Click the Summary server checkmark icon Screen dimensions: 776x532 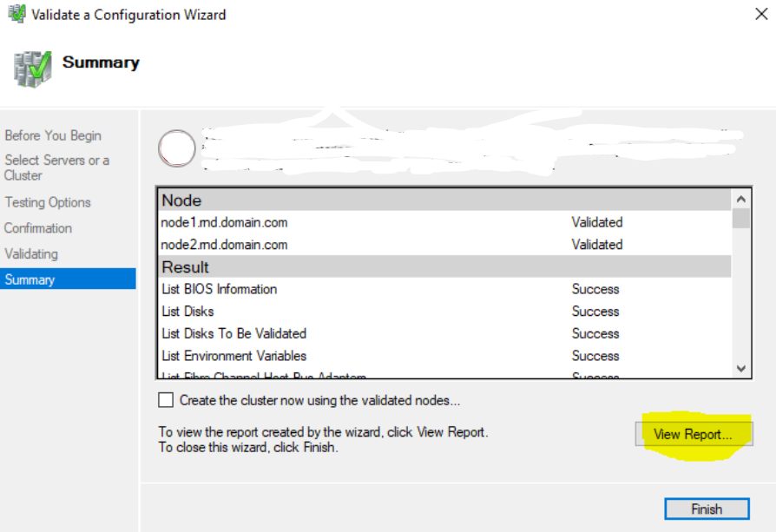33,69
